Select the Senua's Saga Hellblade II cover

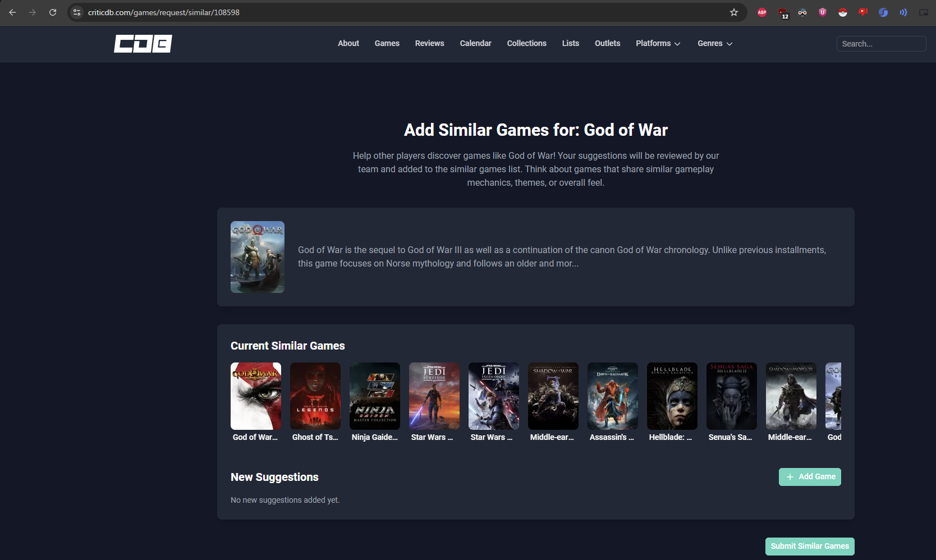coord(732,396)
